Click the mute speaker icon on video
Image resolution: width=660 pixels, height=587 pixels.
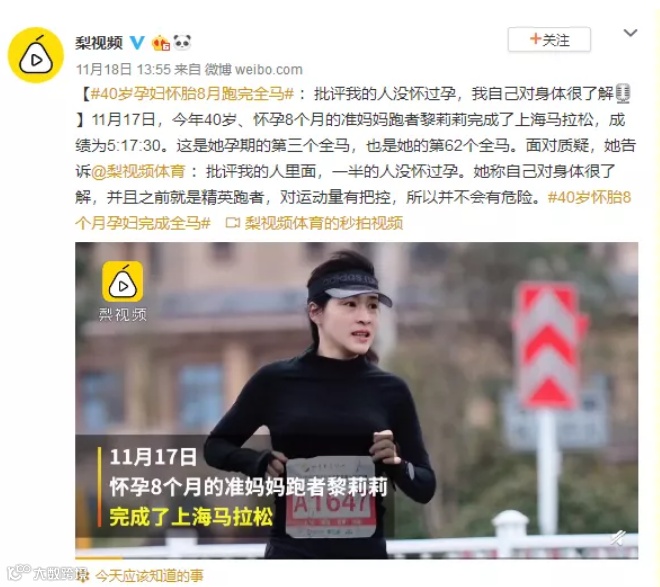point(618,538)
